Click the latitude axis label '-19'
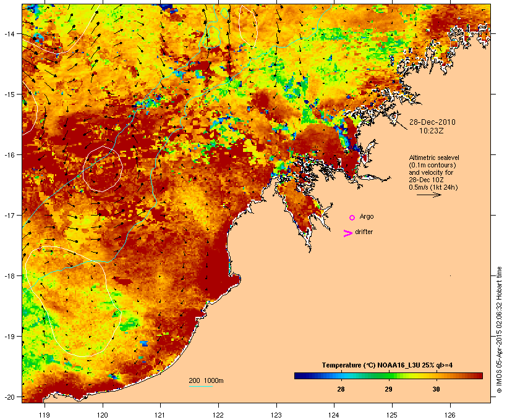Screen dimensions: 507x420 9,337
